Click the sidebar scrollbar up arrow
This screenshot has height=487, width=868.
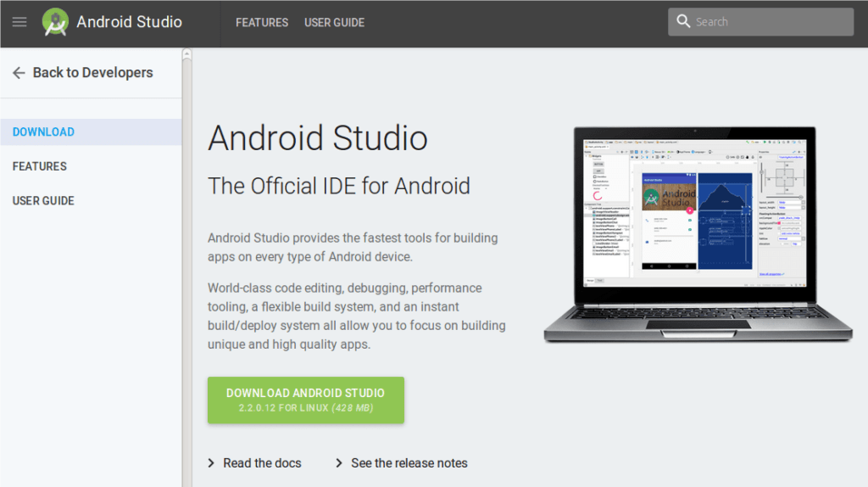187,53
